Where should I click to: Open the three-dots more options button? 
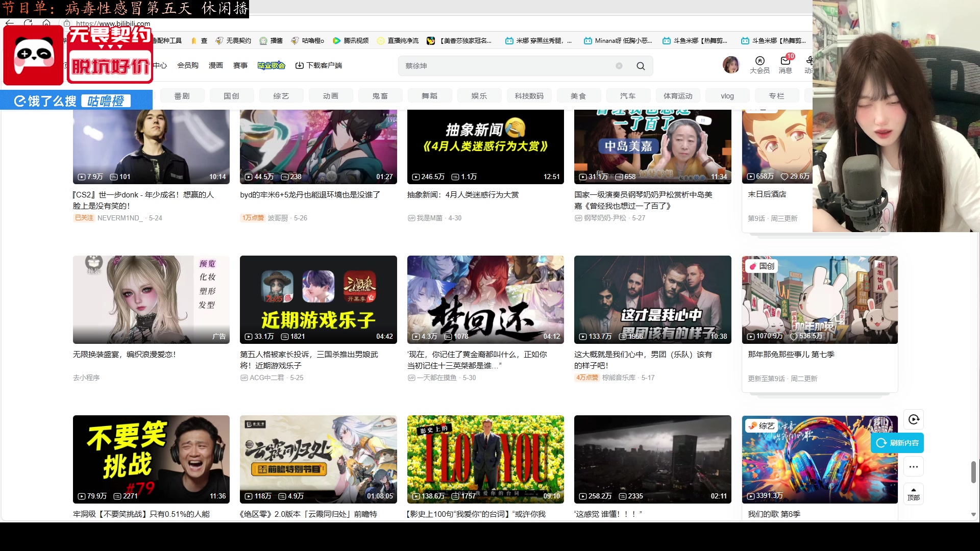pyautogui.click(x=914, y=467)
